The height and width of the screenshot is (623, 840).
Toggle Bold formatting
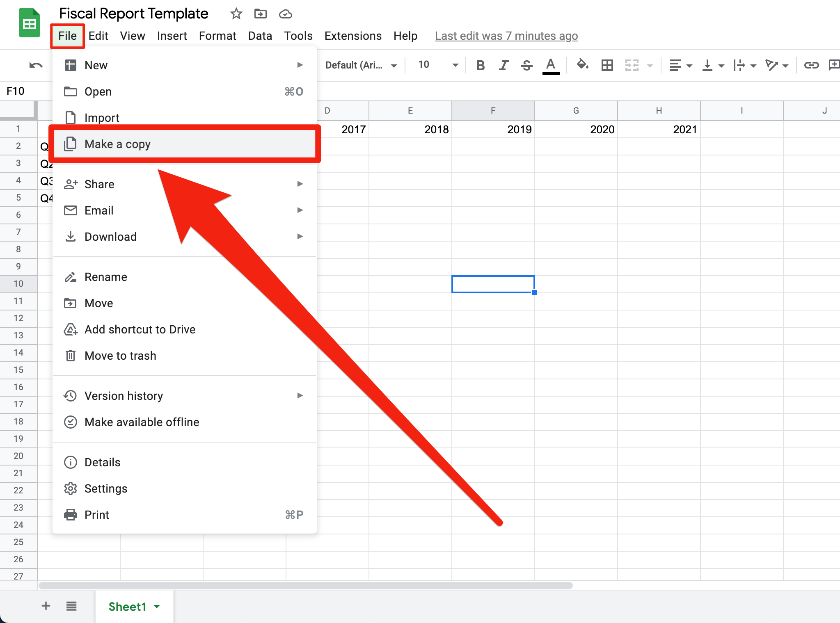[480, 65]
